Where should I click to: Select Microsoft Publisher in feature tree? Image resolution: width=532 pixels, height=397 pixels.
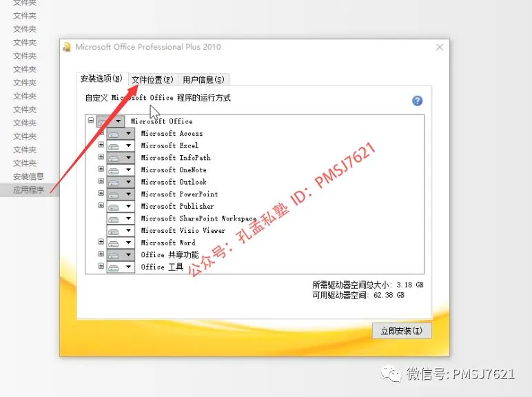coord(177,206)
